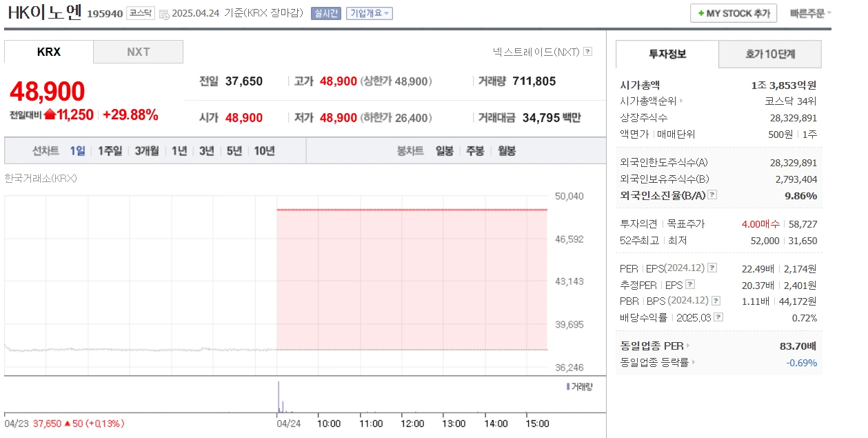Select the 5년 chart period
Screen dimensions: 868x438
(x=234, y=150)
